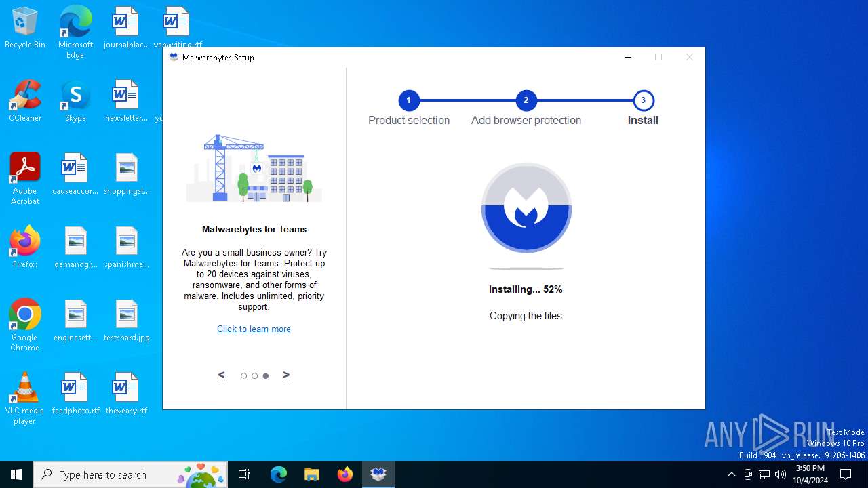Click 'Installing... 52%' status text
The height and width of the screenshot is (488, 868).
click(526, 289)
